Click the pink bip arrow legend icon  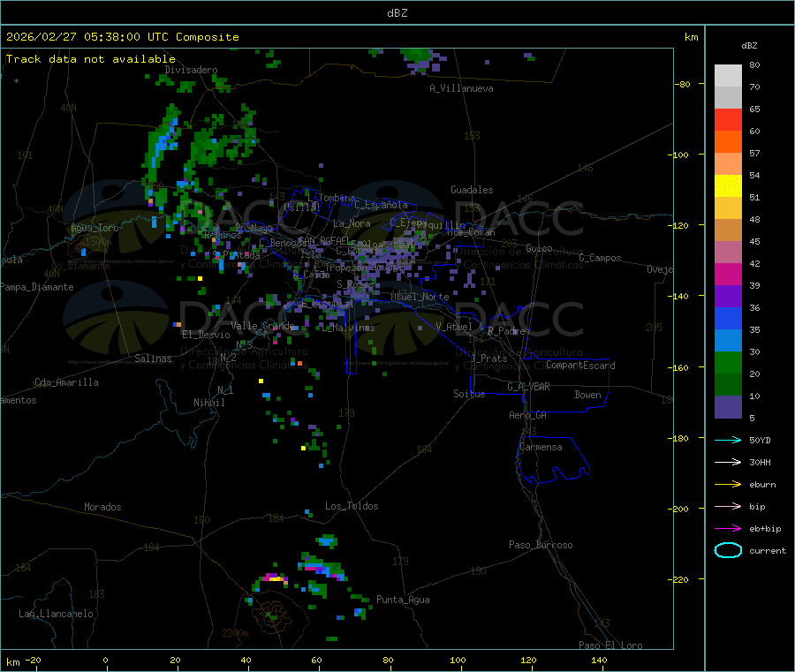click(728, 506)
